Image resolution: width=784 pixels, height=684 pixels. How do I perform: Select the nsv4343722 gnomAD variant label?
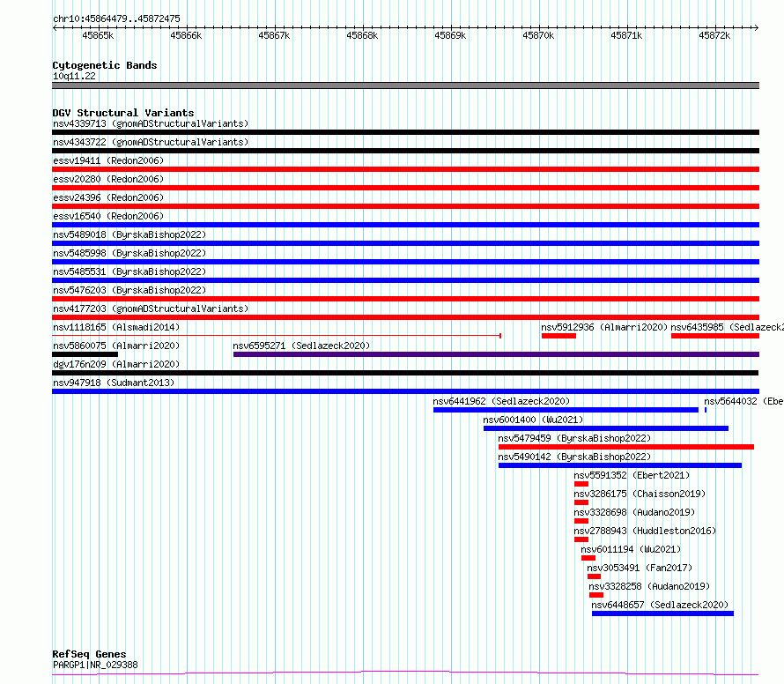tap(151, 142)
